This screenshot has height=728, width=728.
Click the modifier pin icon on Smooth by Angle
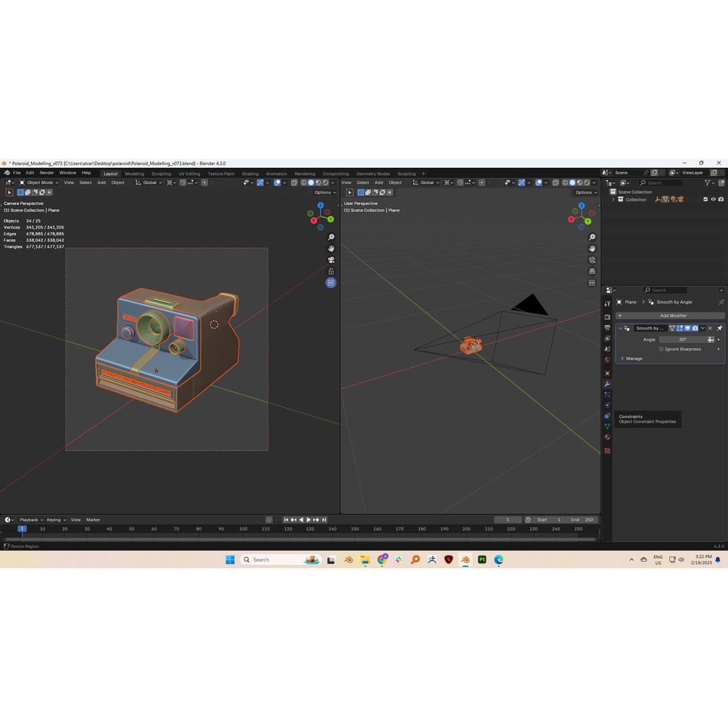coord(720,328)
